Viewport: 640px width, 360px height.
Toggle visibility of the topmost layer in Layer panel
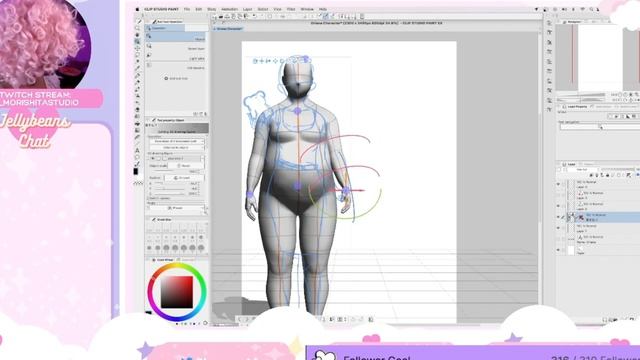pos(558,184)
